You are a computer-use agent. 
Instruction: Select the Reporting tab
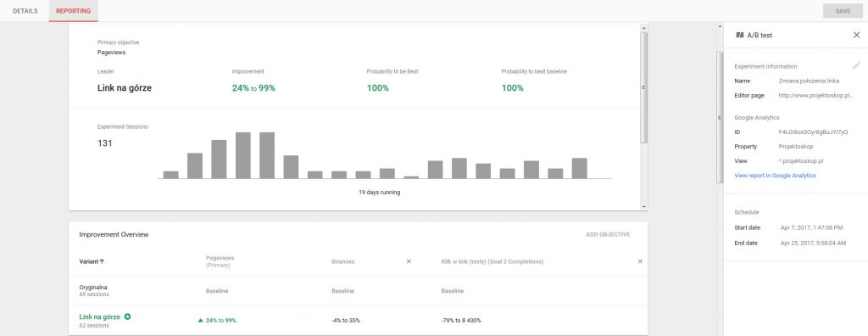[74, 11]
